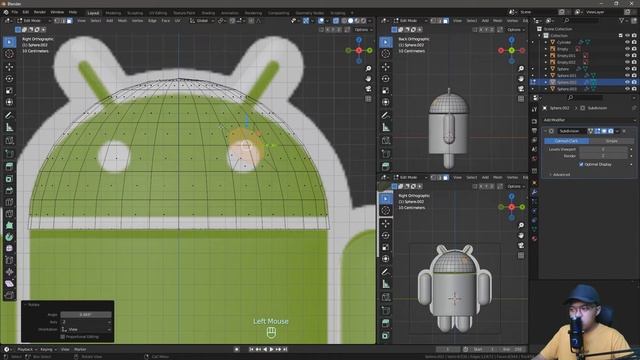Screen dimensions: 640x360
Task: Select the Transform tool in main viewport
Action: click(x=9, y=102)
